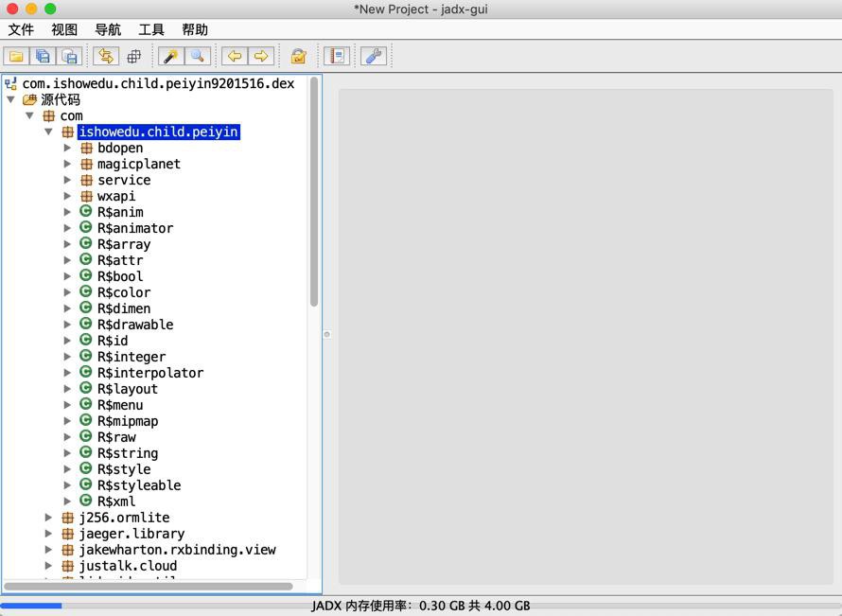
Task: Expand the justalk.cloud package
Action: 49,566
